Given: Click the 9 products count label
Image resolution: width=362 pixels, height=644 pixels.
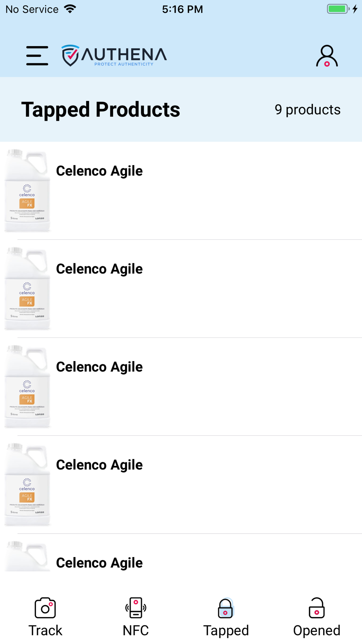Looking at the screenshot, I should (307, 109).
